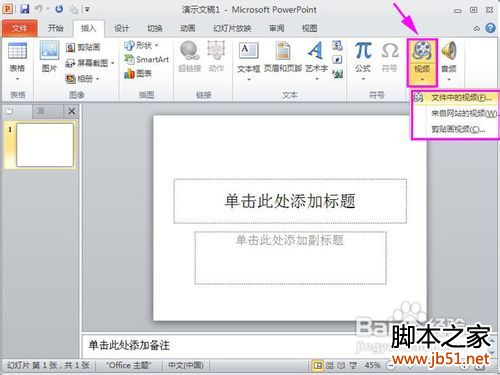Expand the 文本框 dropdown arrow
The image size is (500, 375).
click(x=249, y=79)
